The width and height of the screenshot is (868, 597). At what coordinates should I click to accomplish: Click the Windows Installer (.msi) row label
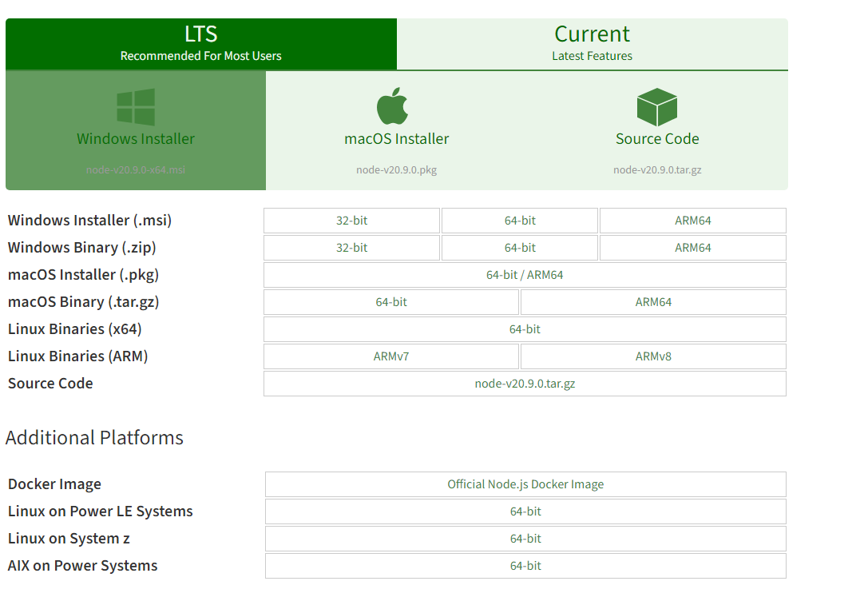89,221
